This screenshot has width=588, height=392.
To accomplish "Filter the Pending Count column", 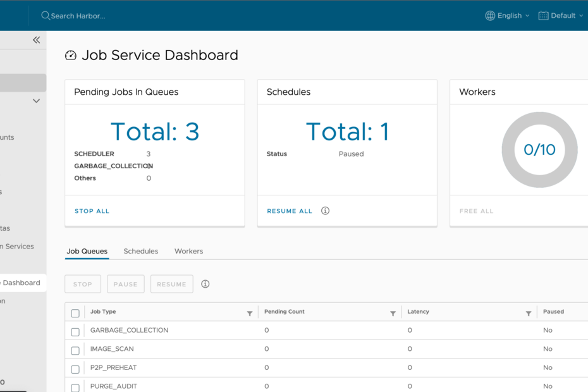I will click(393, 314).
